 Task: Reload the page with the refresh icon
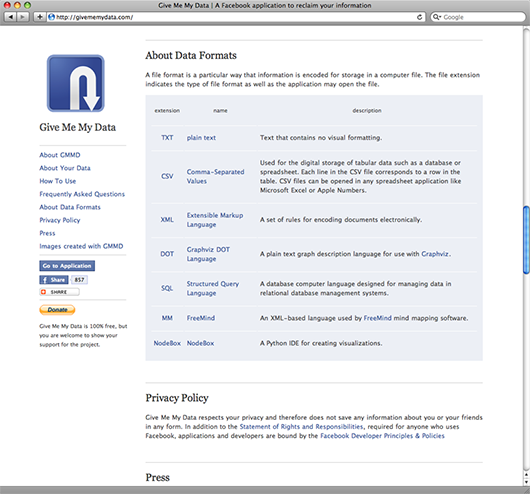point(419,17)
